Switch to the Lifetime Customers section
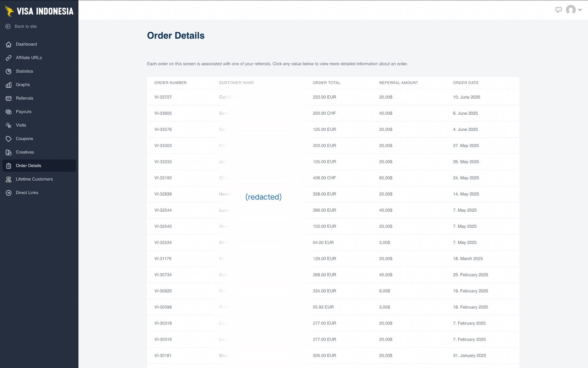This screenshot has height=368, width=588. 34,179
